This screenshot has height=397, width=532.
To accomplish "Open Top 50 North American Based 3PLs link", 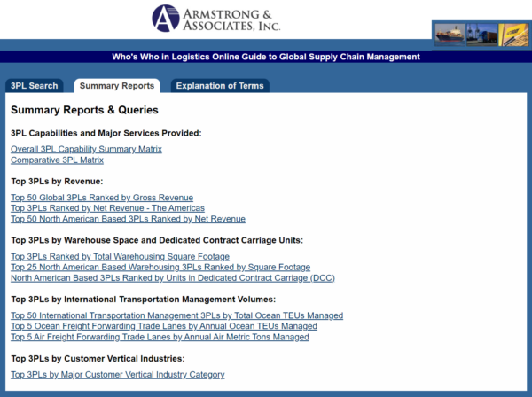I will pyautogui.click(x=128, y=219).
